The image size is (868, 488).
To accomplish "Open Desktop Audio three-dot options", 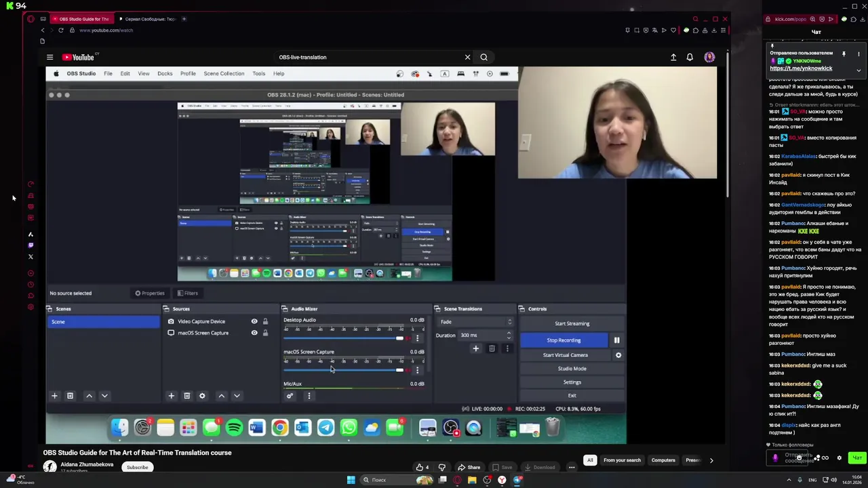I will pos(417,338).
